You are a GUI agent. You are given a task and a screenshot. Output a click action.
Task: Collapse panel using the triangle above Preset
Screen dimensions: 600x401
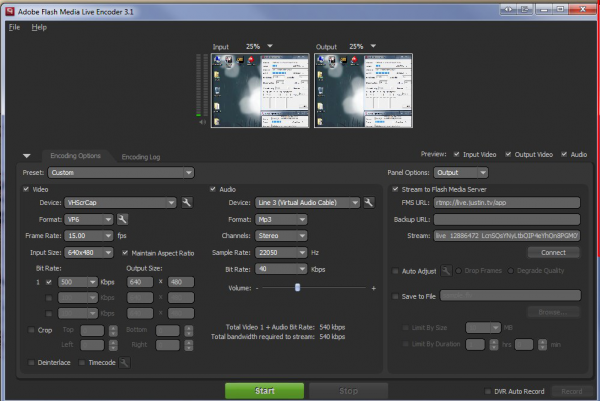[x=27, y=156]
